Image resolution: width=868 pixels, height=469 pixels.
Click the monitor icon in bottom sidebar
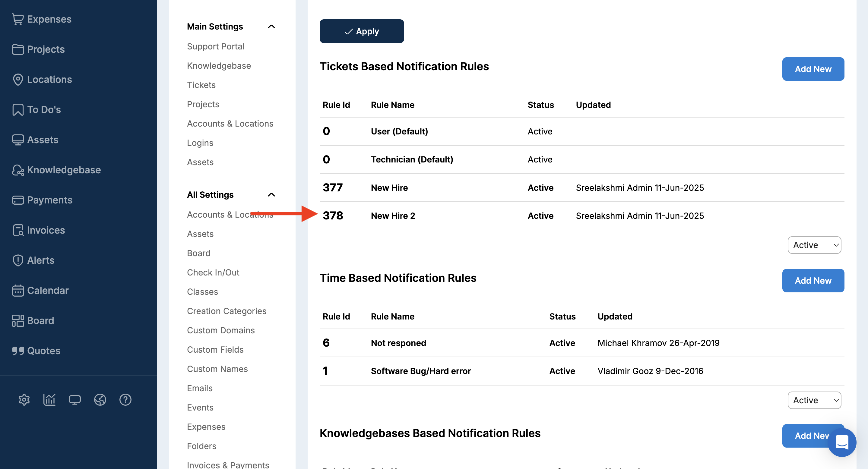coord(74,400)
